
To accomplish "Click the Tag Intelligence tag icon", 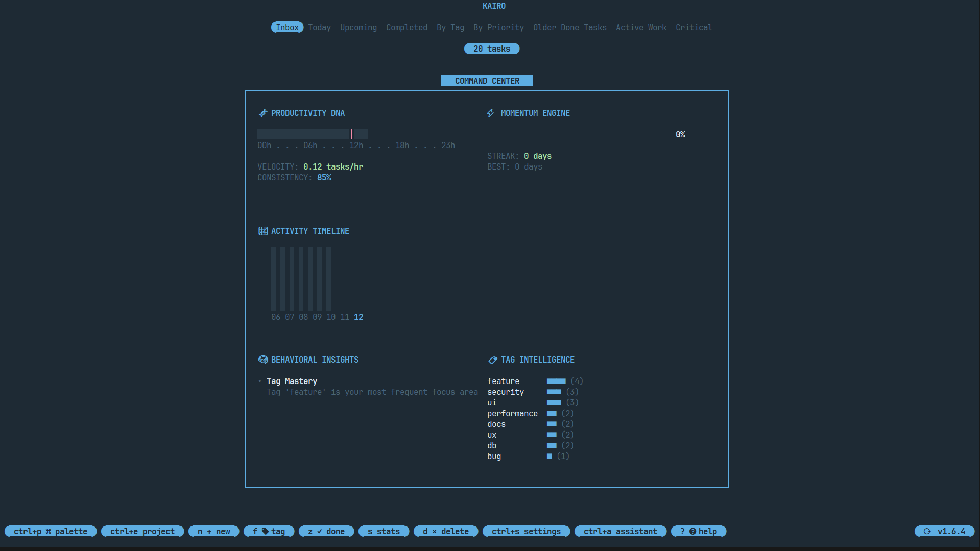I will point(493,360).
